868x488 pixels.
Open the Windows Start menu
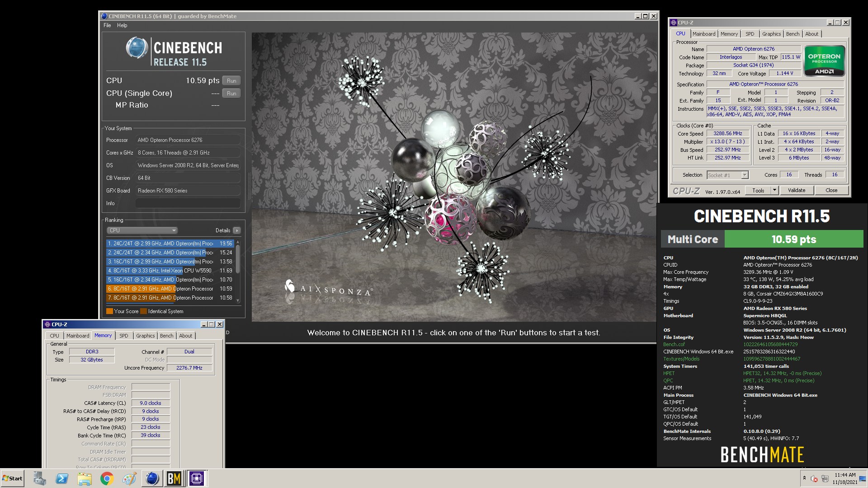(x=13, y=478)
